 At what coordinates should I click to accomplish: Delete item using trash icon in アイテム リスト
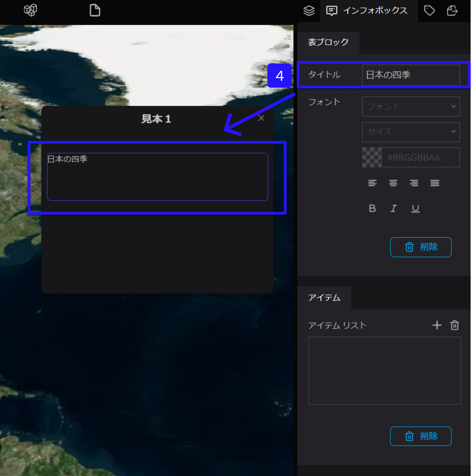point(455,325)
